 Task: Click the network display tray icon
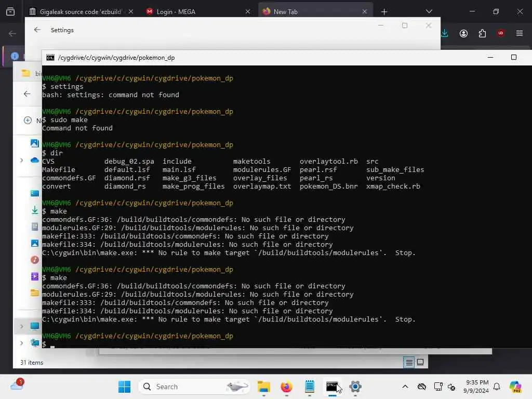[438, 387]
